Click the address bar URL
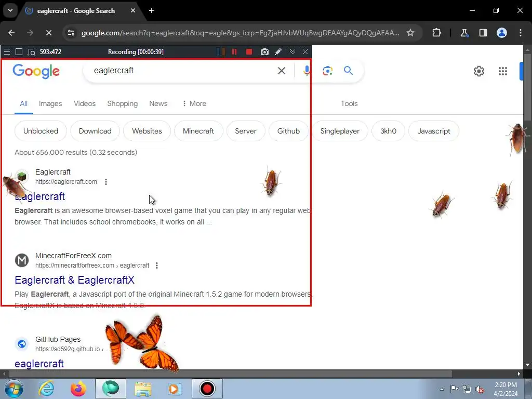The height and width of the screenshot is (399, 532). click(240, 33)
